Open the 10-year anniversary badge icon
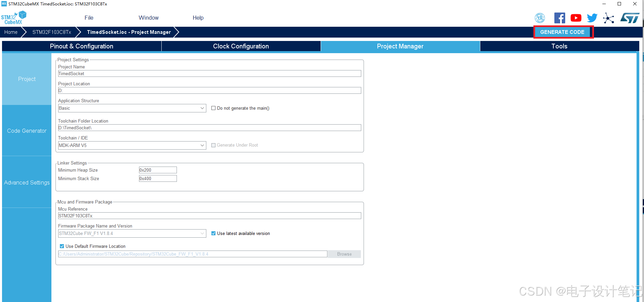The height and width of the screenshot is (302, 644). click(x=540, y=18)
